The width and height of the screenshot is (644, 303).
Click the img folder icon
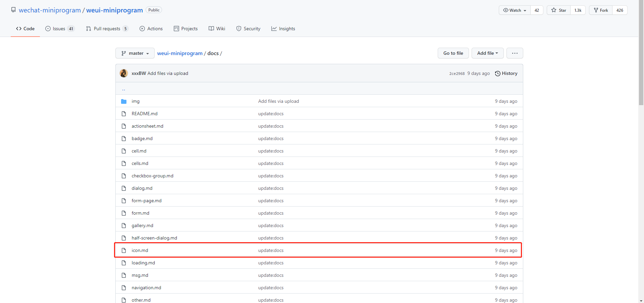(x=124, y=101)
